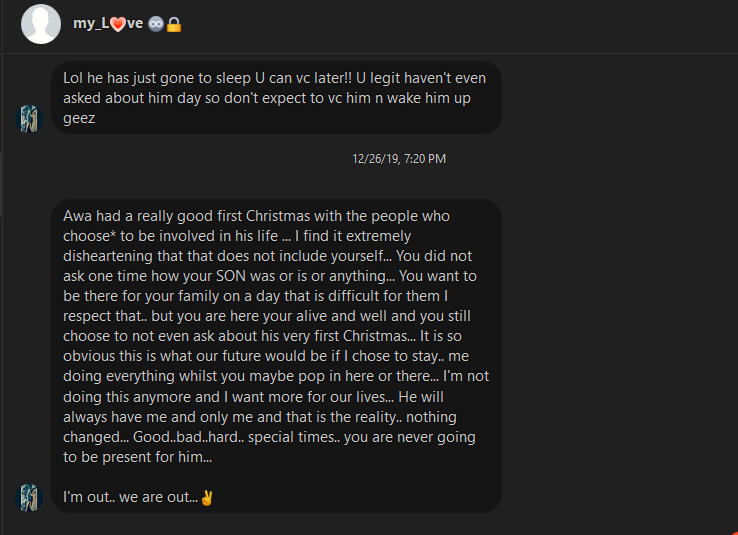The image size is (738, 535).
Task: Open the contact's profile picture in header
Action: click(41, 24)
